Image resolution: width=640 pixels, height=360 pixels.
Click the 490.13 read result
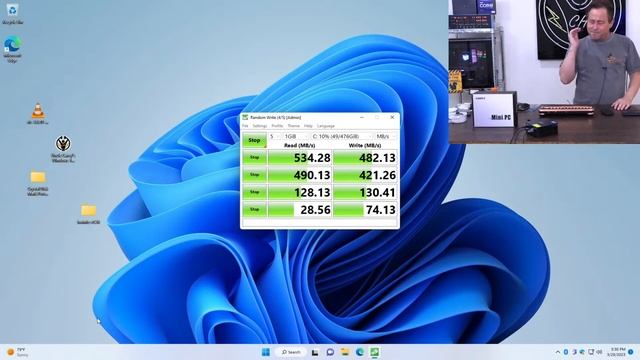coord(300,175)
